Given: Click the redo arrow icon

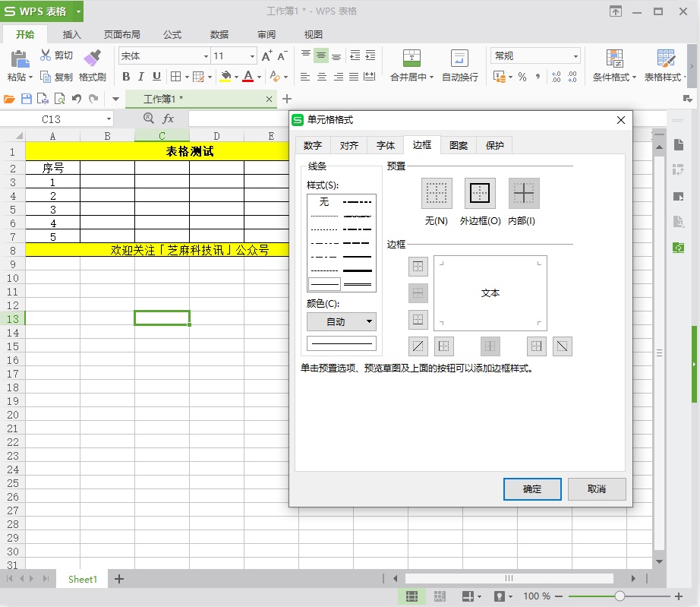Looking at the screenshot, I should [x=93, y=99].
